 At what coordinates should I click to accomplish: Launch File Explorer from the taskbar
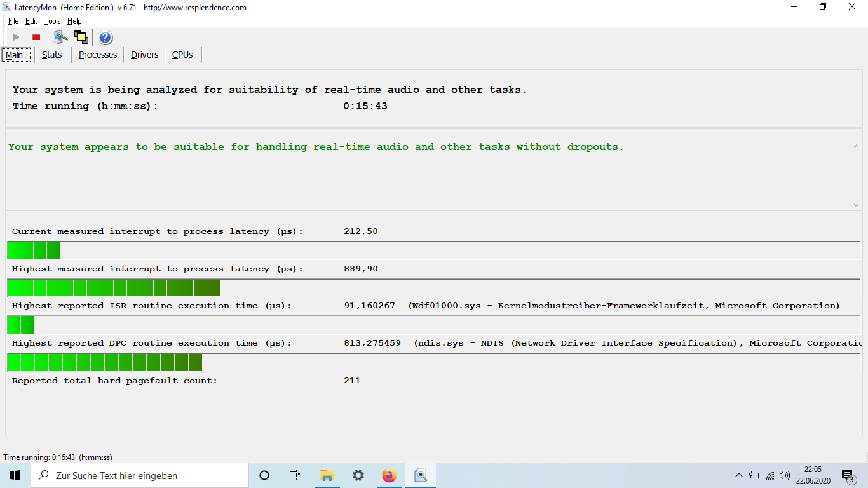[327, 475]
